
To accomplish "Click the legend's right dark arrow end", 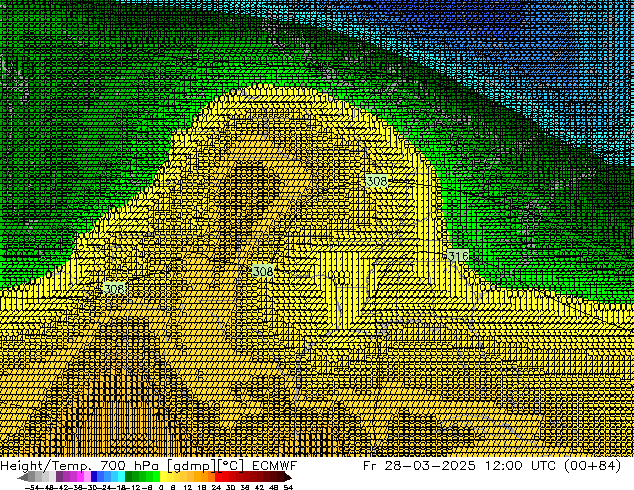I will pos(288,477).
